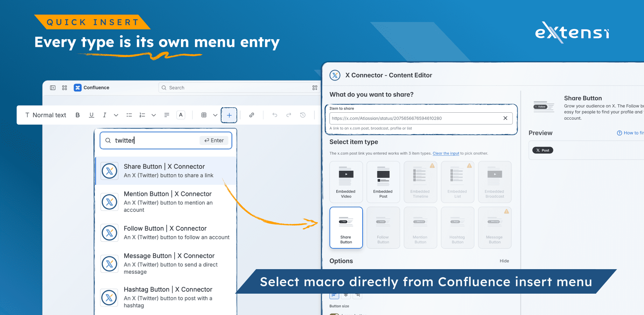This screenshot has height=315, width=644.
Task: Toggle bold formatting
Action: tap(78, 115)
